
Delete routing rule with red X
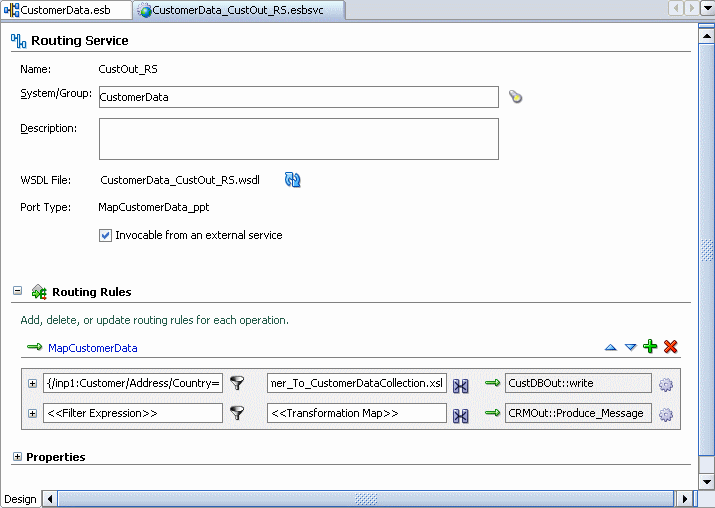[670, 347]
